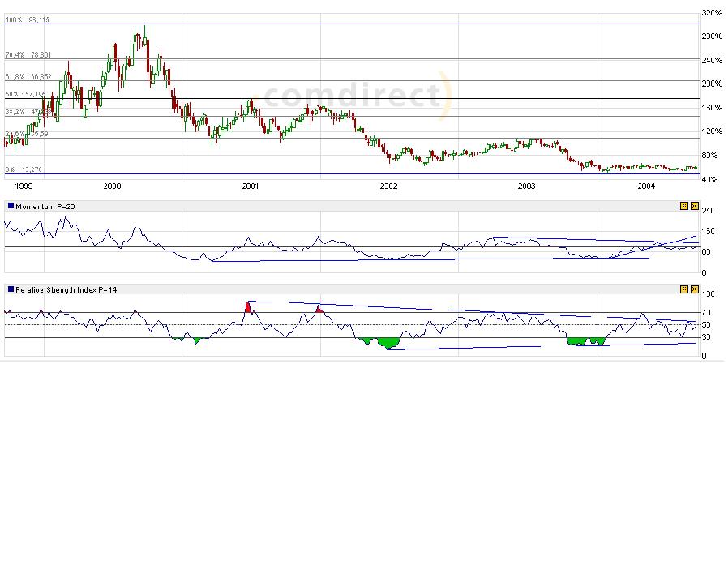
Task: Click the rightmost yellow icon in Momentum header
Action: click(x=694, y=207)
